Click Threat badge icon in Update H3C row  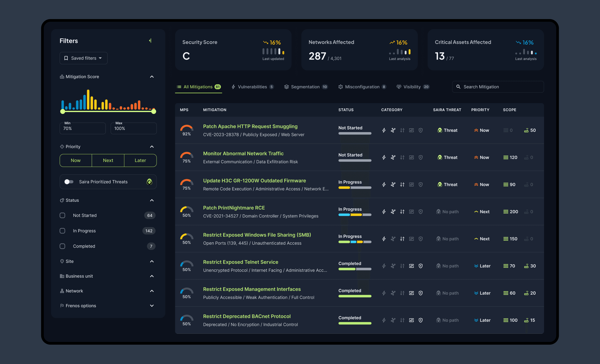click(440, 185)
